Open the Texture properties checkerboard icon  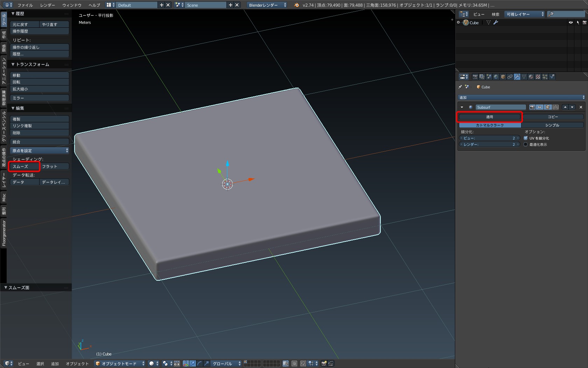coord(538,77)
